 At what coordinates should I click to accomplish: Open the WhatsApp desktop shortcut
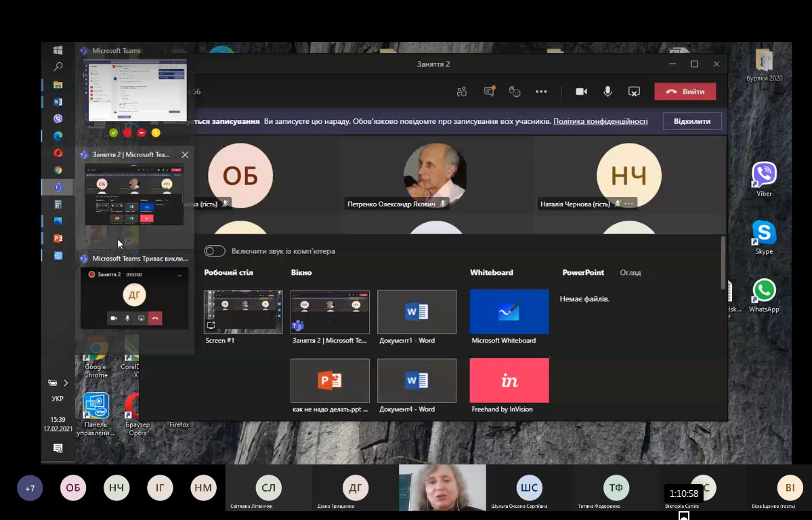[764, 295]
